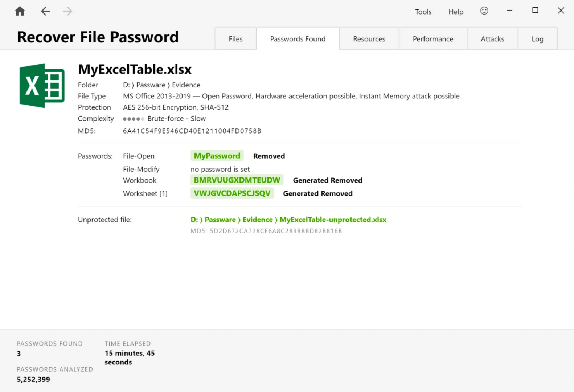Click the MyExcelTable.xlsx file title
Viewport: 574px width, 392px height.
(x=135, y=69)
